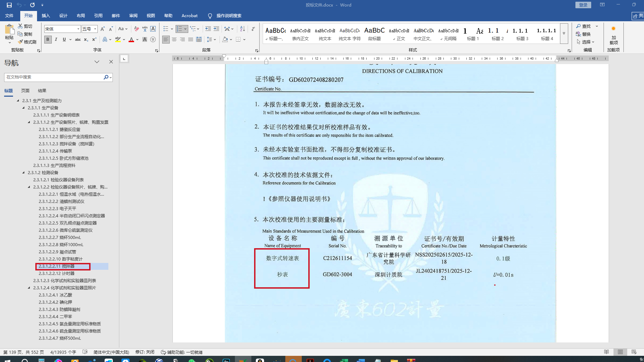Apply the red font color swatch
The image size is (644, 362).
131,40
